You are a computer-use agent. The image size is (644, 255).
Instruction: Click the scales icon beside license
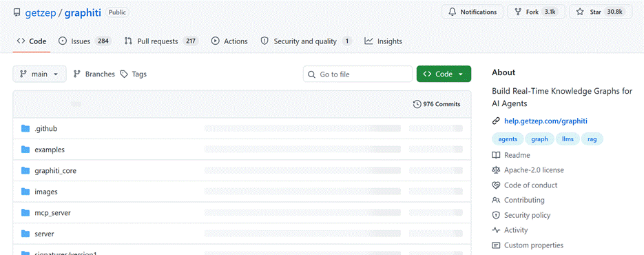[496, 170]
